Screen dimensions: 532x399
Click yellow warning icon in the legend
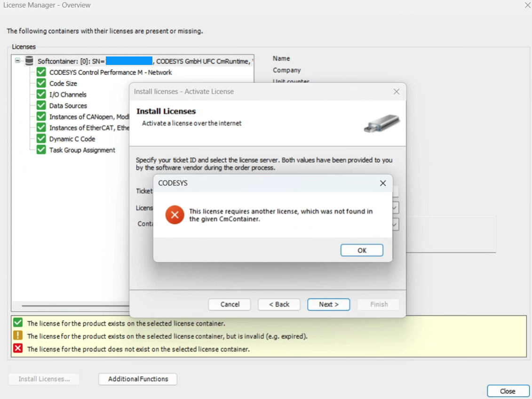click(x=18, y=335)
